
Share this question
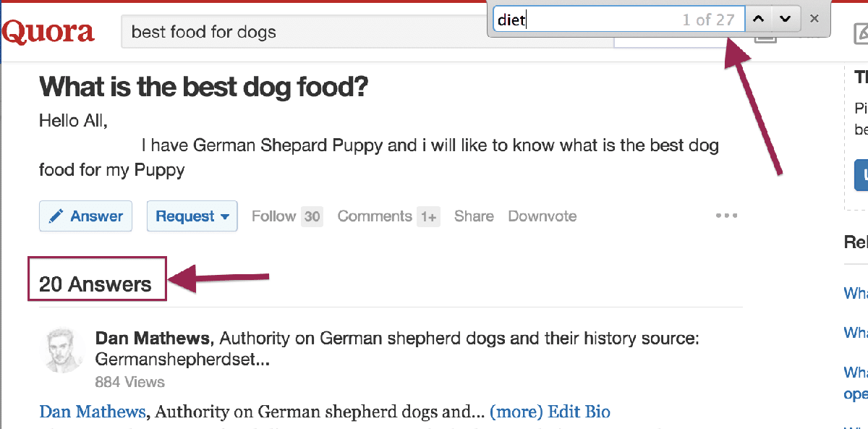click(474, 216)
